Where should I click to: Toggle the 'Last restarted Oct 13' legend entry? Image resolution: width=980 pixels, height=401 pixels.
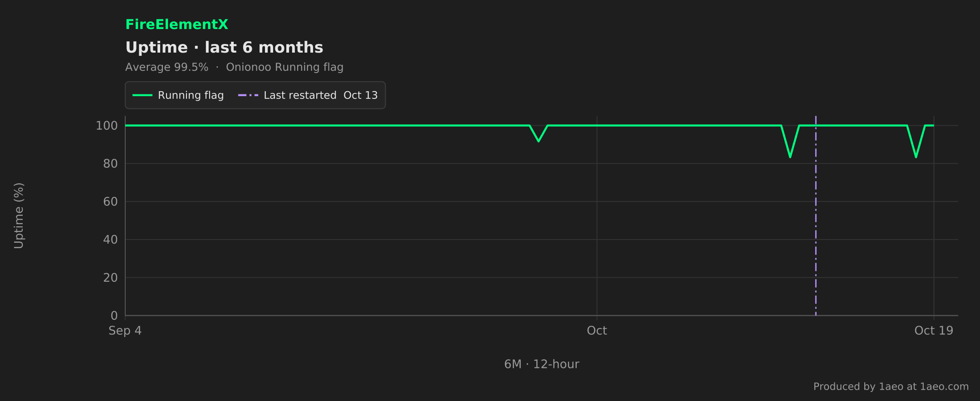click(308, 95)
